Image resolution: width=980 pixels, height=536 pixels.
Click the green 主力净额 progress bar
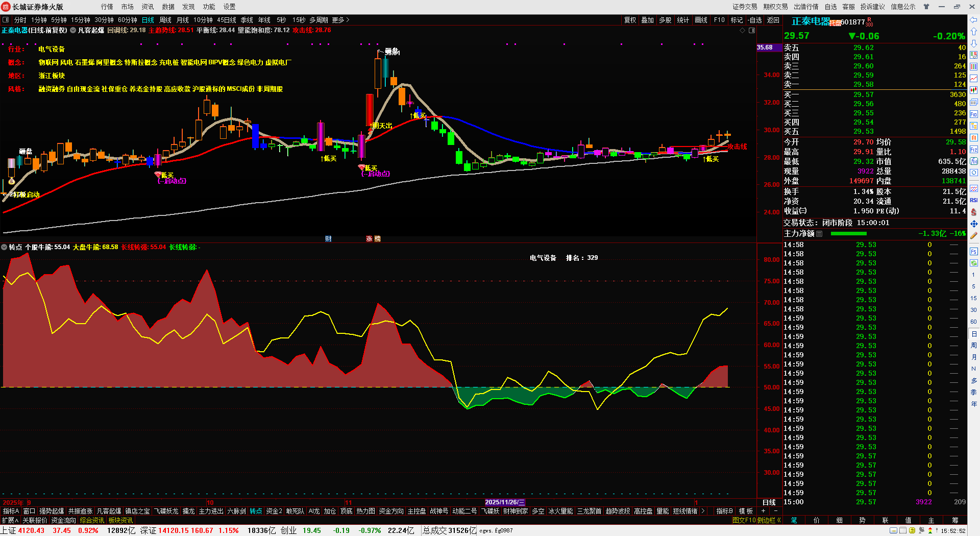pyautogui.click(x=848, y=234)
